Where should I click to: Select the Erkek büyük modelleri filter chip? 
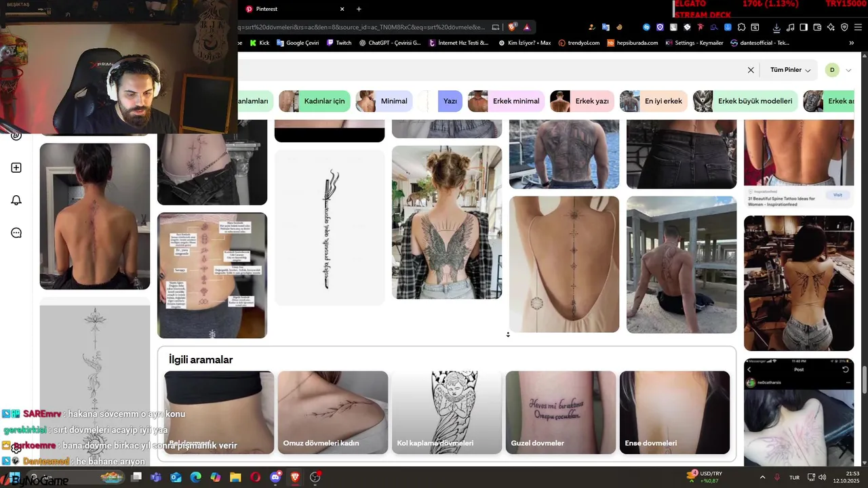tap(745, 101)
